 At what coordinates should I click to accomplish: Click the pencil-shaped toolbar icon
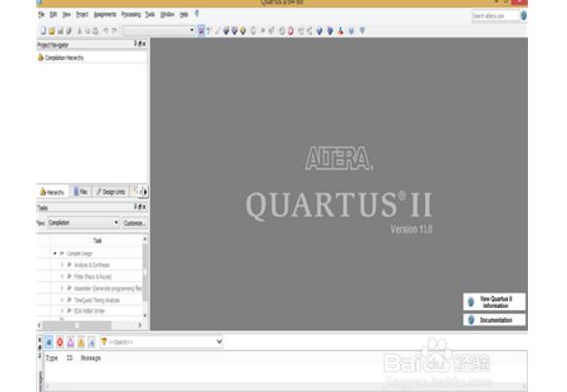click(x=217, y=30)
